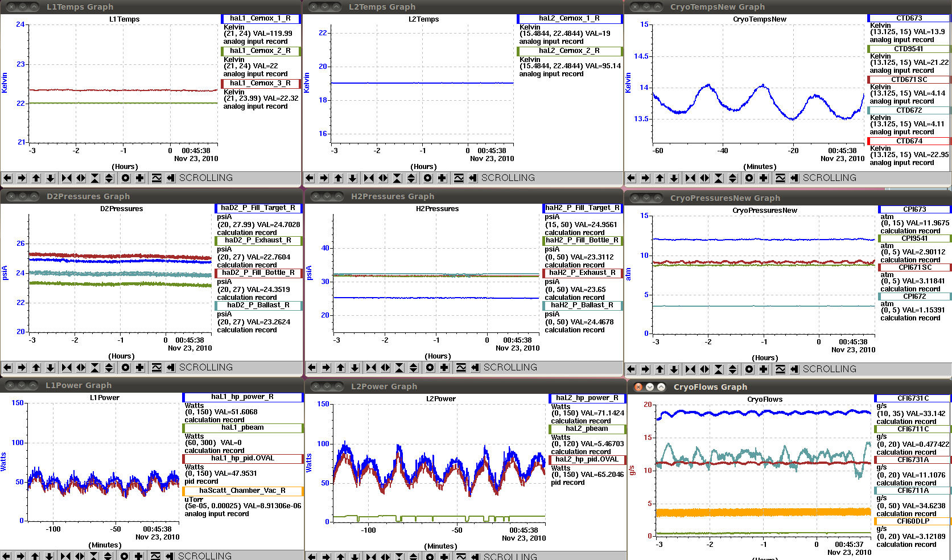Select haL2_Cernox_2_R legend entry
The height and width of the screenshot is (560, 952).
pos(570,51)
